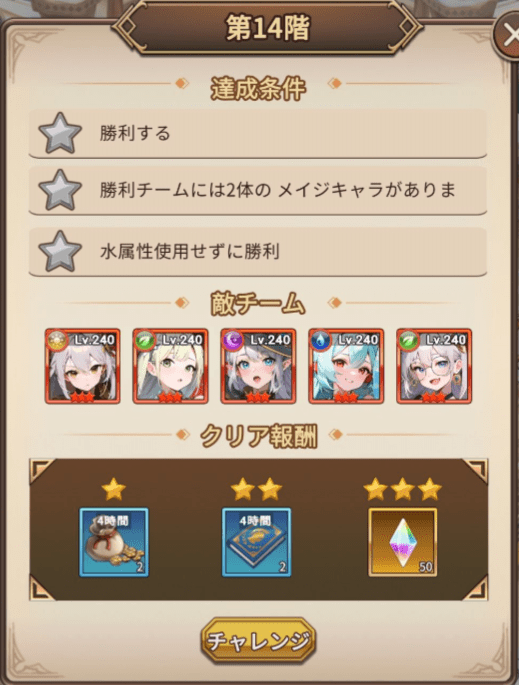Click the star beside 水属性使用せずに勝利
519x685 pixels.
(60, 251)
